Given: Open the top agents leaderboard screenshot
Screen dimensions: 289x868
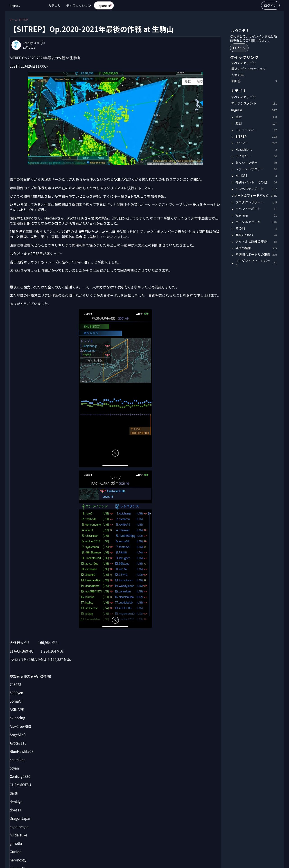Looking at the screenshot, I should [x=115, y=549].
